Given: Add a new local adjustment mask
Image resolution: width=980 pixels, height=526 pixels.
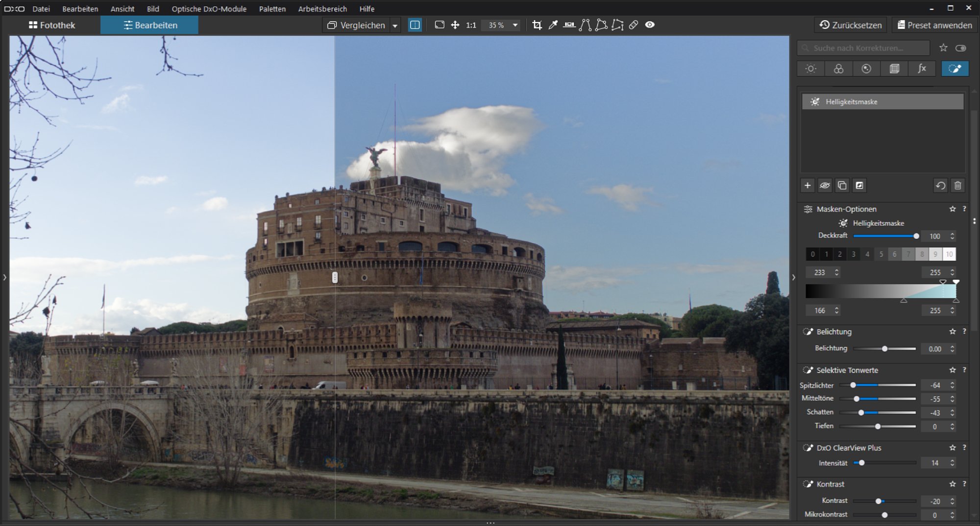Looking at the screenshot, I should (x=808, y=186).
